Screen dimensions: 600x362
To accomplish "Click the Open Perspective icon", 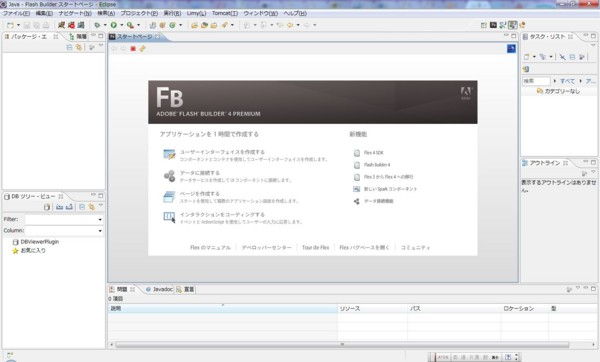I will coord(484,25).
